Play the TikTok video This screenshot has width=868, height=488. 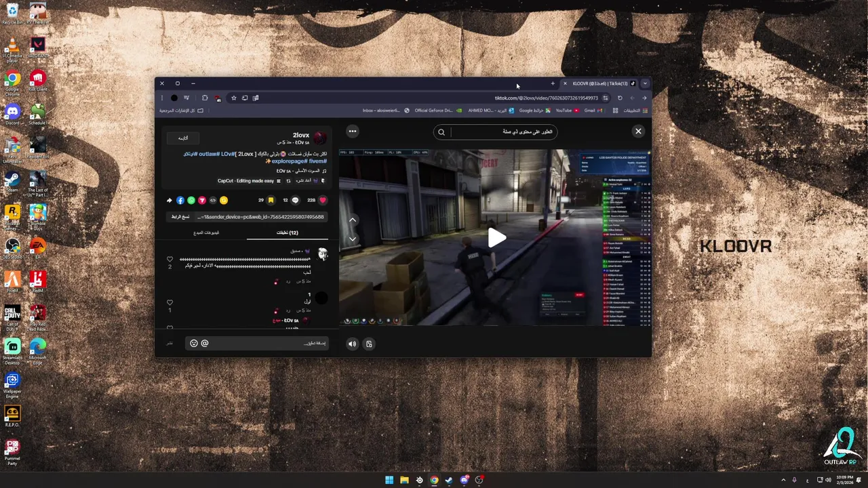tap(497, 237)
